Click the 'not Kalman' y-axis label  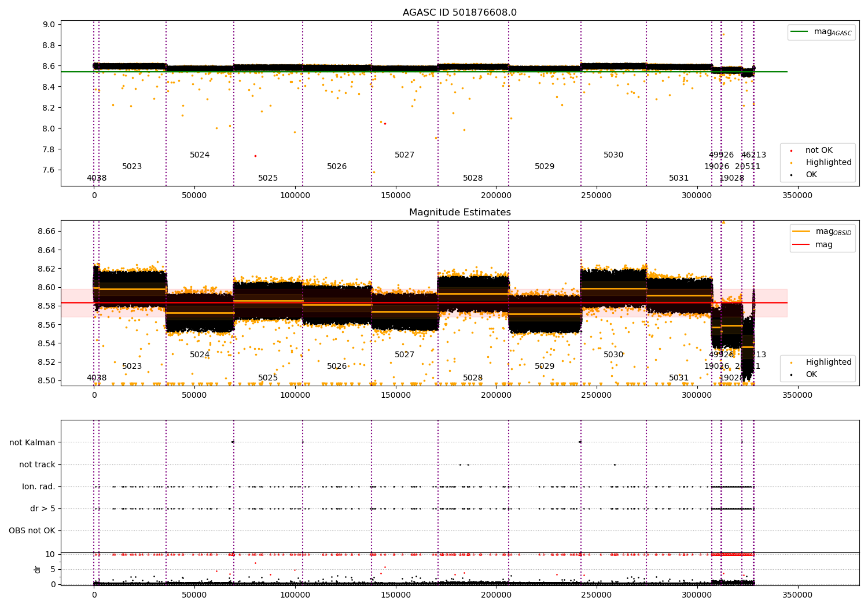click(32, 443)
